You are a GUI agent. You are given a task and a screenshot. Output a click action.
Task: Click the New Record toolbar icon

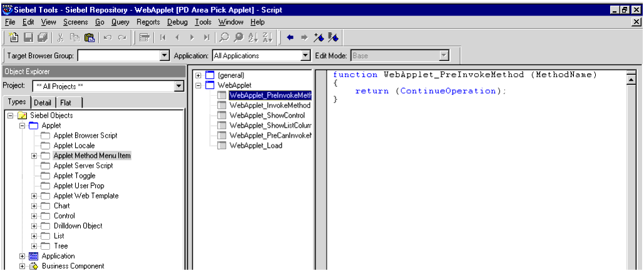tap(14, 38)
